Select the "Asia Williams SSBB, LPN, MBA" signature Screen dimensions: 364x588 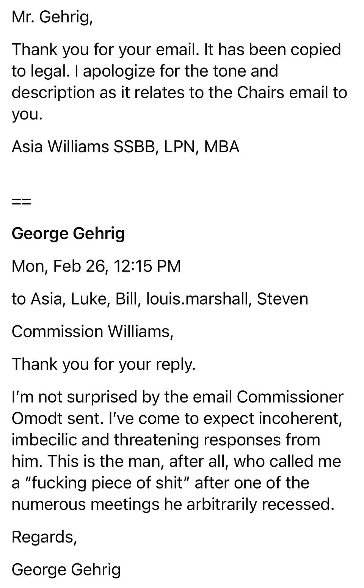click(x=126, y=146)
